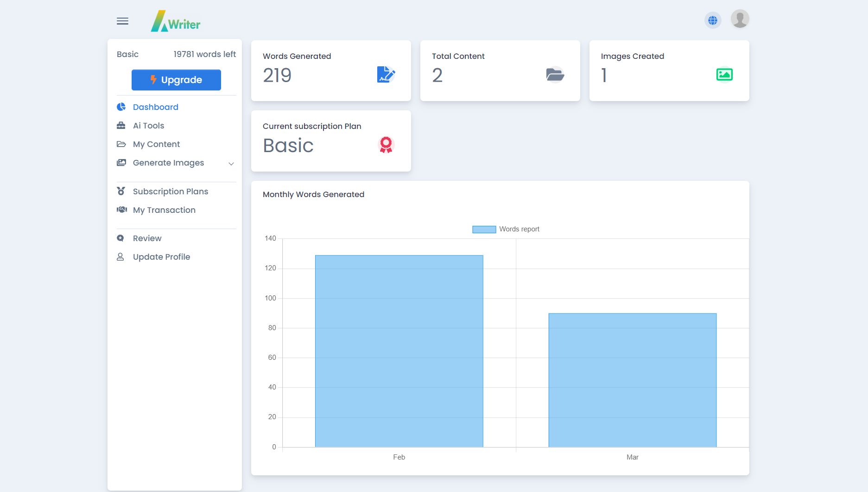View My Transaction page
Screen dimensions: 868x492
pos(164,210)
